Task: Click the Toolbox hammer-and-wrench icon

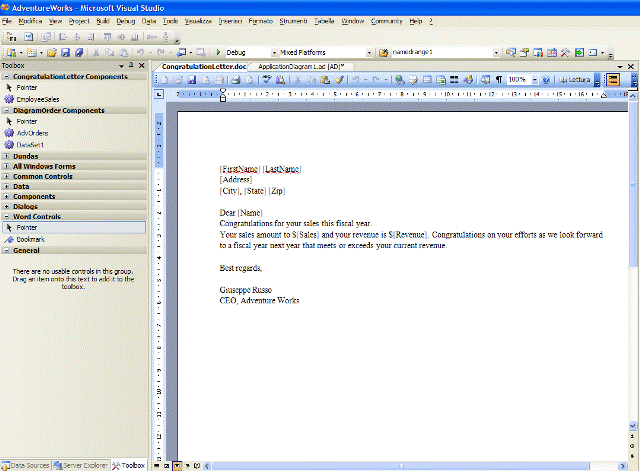Action: (565, 52)
